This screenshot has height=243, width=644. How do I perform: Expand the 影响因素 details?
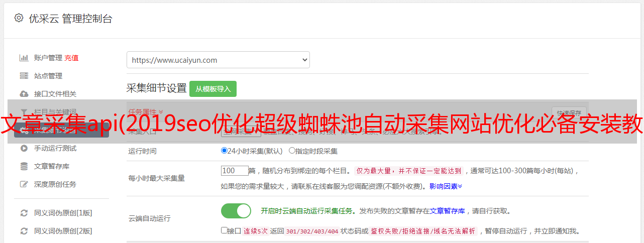click(446, 186)
